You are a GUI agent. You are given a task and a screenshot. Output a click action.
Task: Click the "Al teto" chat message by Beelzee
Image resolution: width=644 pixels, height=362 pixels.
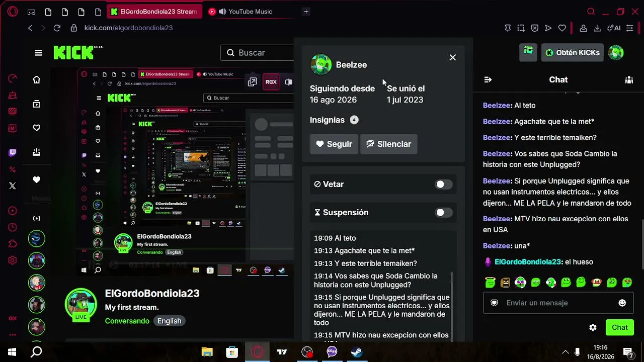(x=509, y=106)
